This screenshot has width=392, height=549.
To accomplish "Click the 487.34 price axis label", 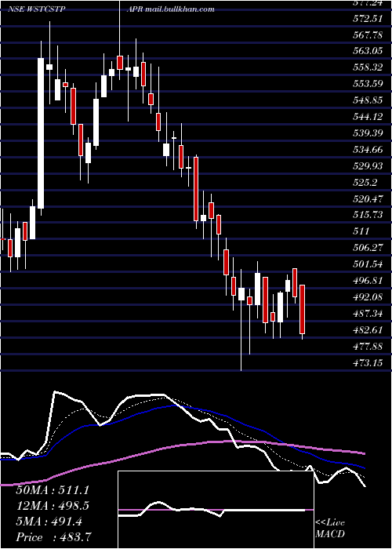I will 367,314.
